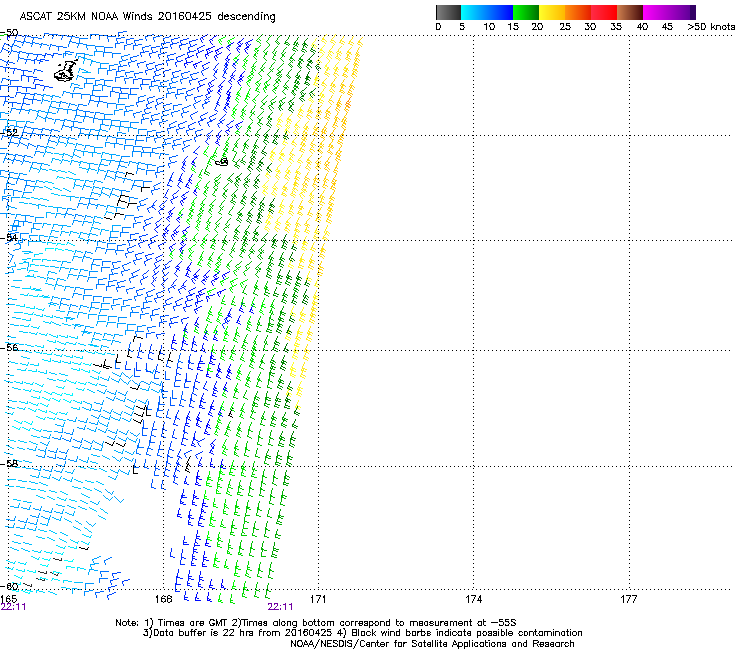This screenshot has width=740, height=650.
Task: Click the ASCAT 25KM NOAA Winds title
Action: click(x=147, y=16)
